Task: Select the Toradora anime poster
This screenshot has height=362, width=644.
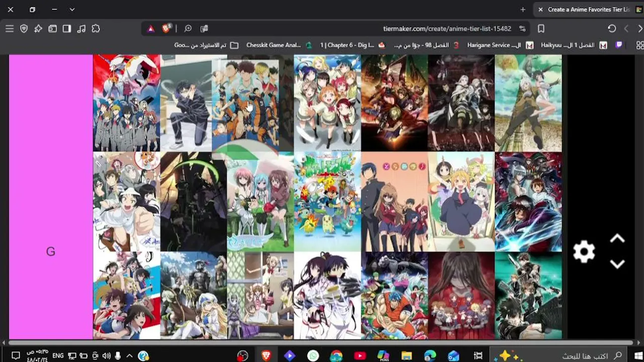Action: tap(394, 202)
